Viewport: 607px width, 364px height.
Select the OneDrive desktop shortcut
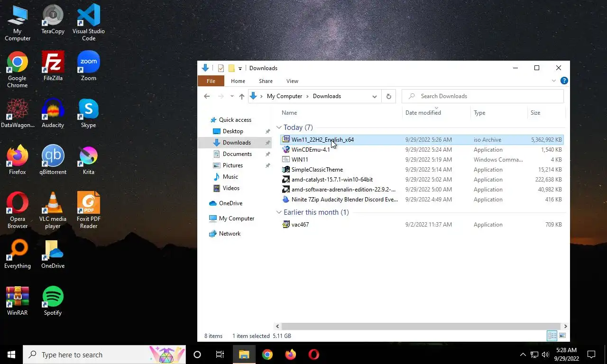53,254
